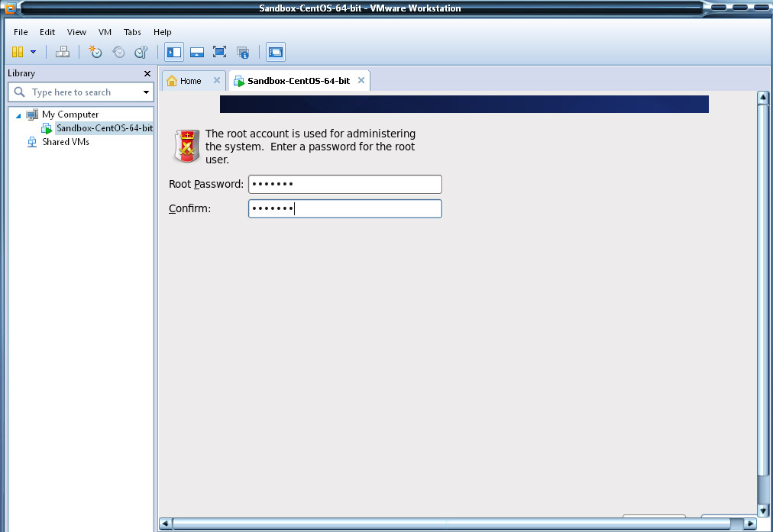Viewport: 773px width, 532px height.
Task: Click the Library panel heading text
Action: pos(21,73)
